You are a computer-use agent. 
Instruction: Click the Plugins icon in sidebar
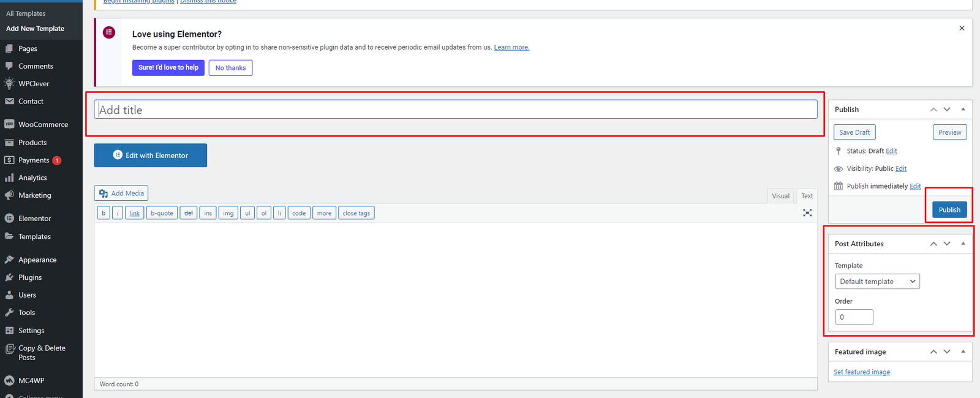(x=9, y=277)
